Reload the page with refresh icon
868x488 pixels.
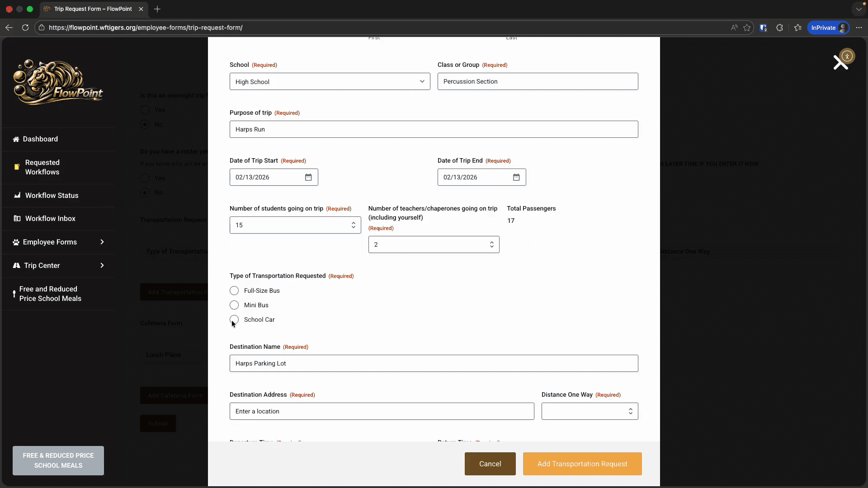coord(25,28)
